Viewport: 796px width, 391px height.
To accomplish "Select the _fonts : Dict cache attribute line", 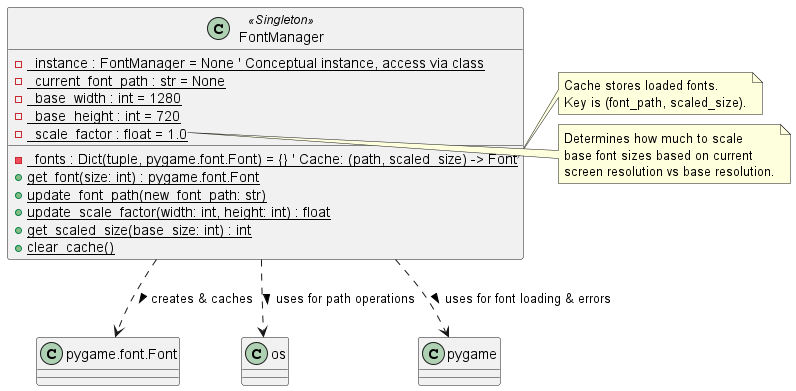I will point(272,159).
